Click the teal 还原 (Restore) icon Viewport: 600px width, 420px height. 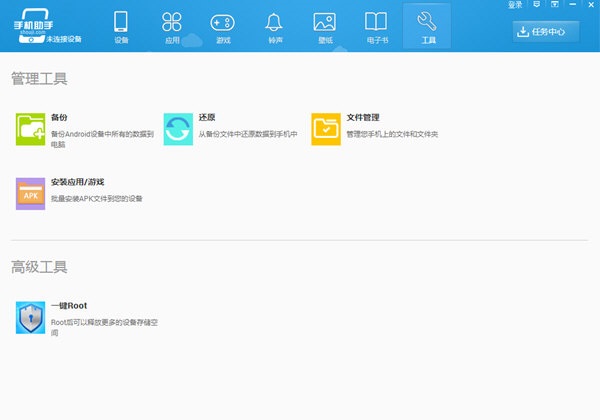[178, 129]
